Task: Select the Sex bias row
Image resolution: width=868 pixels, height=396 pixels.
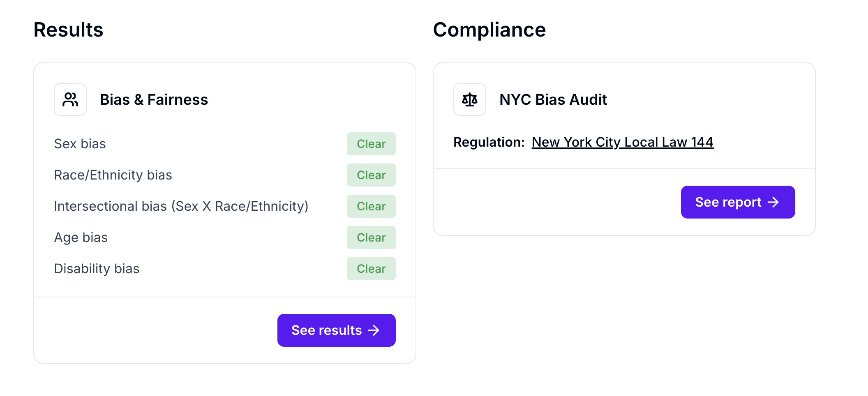Action: coord(80,144)
